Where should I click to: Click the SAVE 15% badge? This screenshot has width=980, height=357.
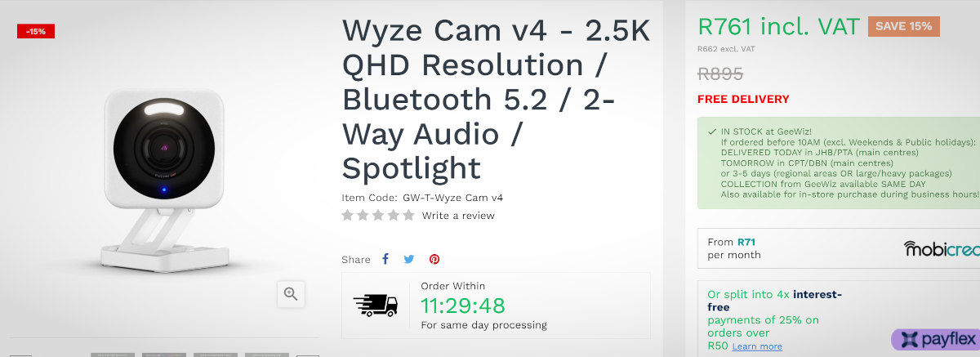pyautogui.click(x=904, y=26)
